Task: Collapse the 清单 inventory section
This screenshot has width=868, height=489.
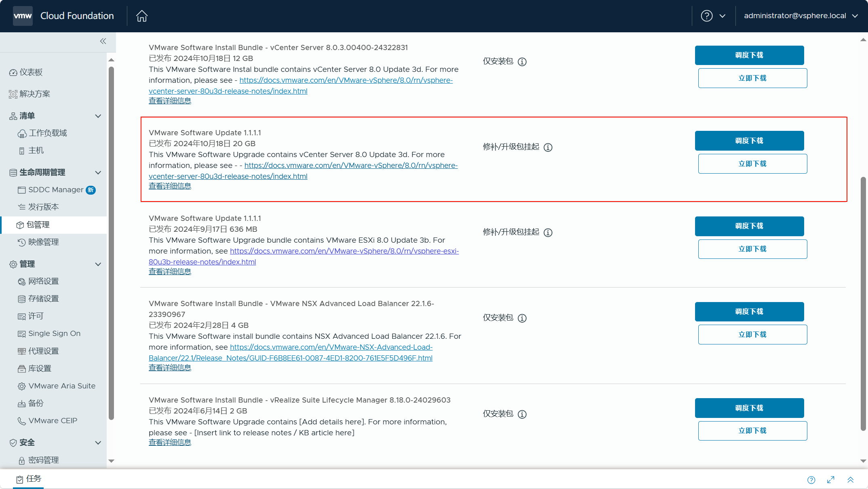Action: (x=98, y=116)
